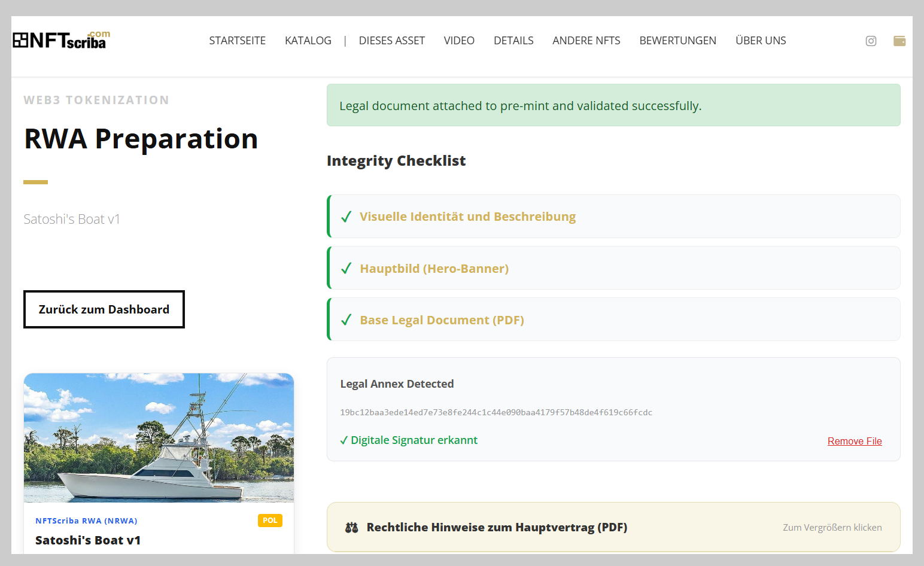Click the WEB3 TOKENIZATION label
The width and height of the screenshot is (924, 566).
coord(96,100)
